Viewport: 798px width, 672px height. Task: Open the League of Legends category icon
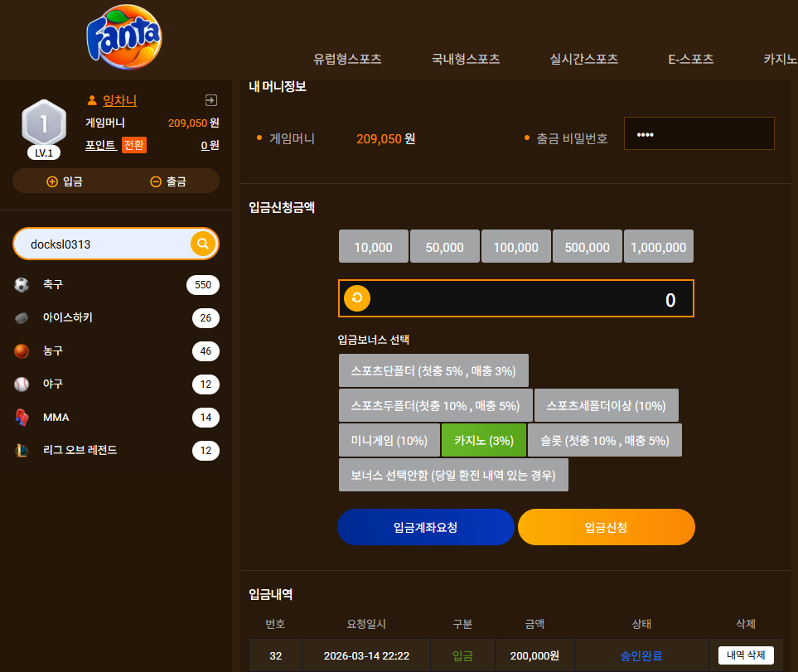tap(22, 450)
